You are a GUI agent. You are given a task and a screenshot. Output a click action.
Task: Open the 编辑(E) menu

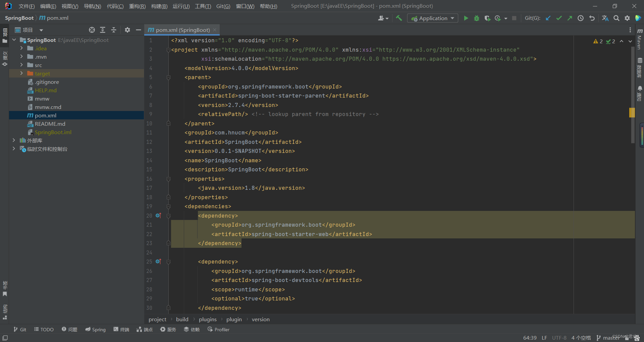48,6
